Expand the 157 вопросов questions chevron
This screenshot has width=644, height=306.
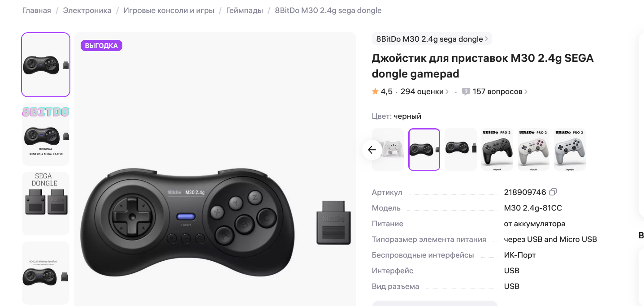click(526, 91)
